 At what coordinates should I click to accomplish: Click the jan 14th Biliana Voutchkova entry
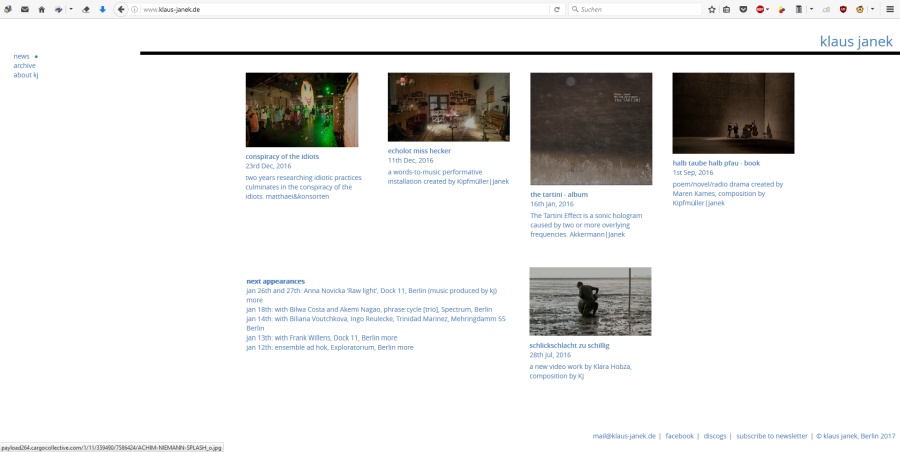tap(376, 323)
